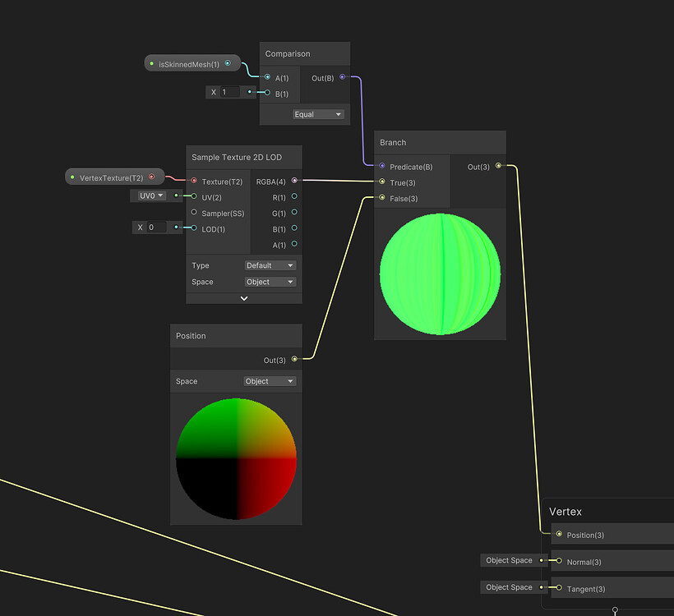
Task: Open the Type Default dropdown
Action: pyautogui.click(x=270, y=265)
